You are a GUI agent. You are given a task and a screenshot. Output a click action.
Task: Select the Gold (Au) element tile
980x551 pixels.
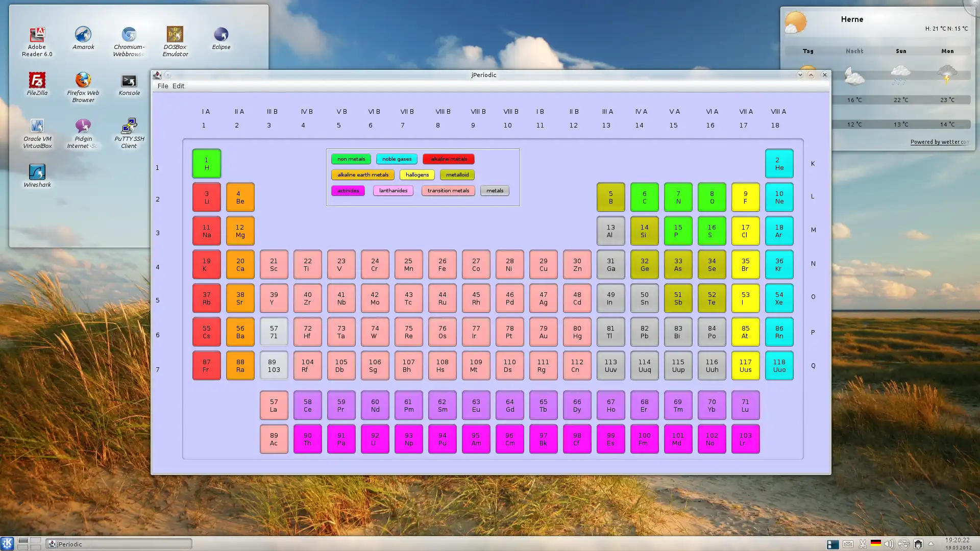[543, 332]
